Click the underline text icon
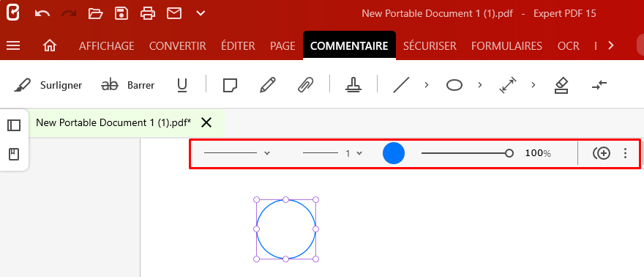 click(182, 86)
